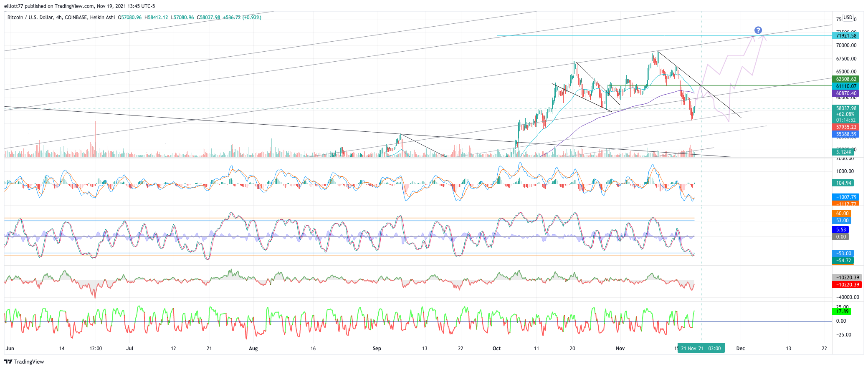Click the Sep label on time axis
Viewport: 868px width, 369px height.
(377, 349)
